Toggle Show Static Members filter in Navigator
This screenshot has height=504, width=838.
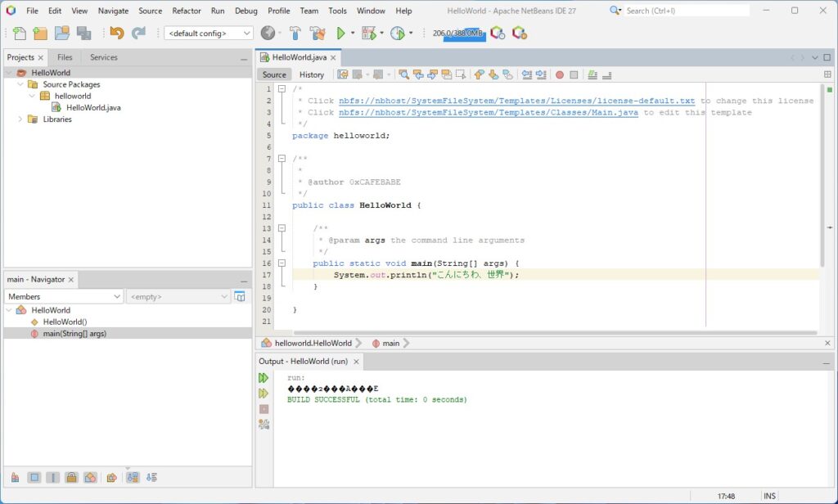click(52, 477)
